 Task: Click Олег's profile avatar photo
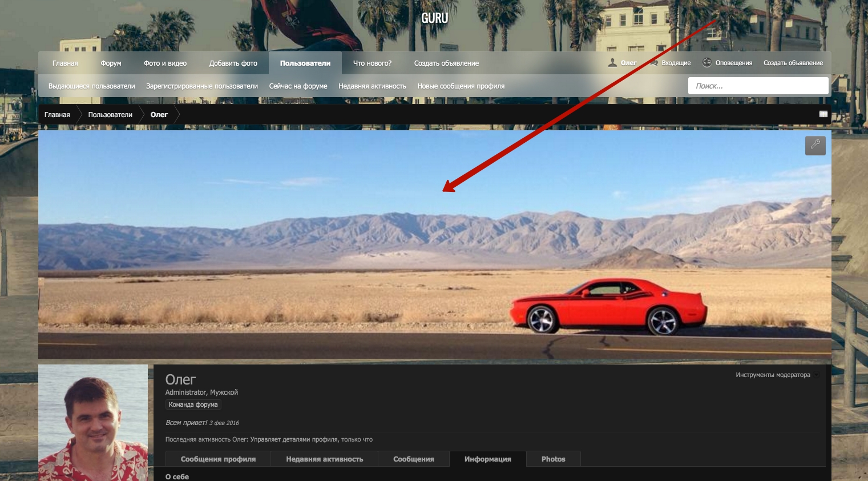pyautogui.click(x=93, y=423)
